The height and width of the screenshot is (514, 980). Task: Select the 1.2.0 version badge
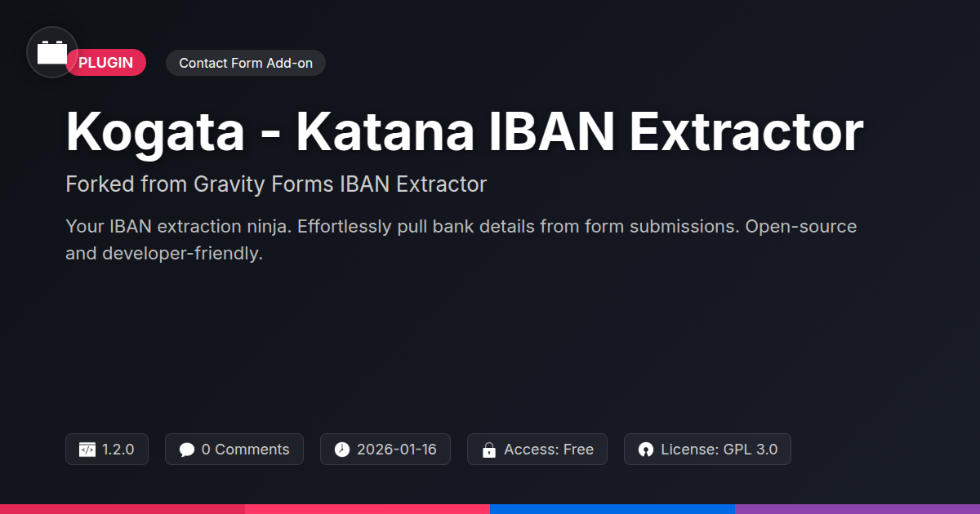pos(107,450)
